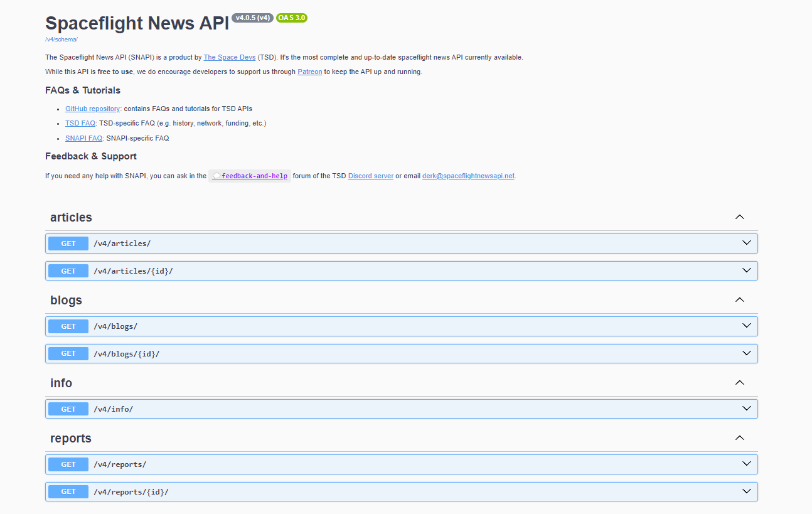Click the GET badge on /v4/articles/
The image size is (812, 514).
pyautogui.click(x=68, y=243)
